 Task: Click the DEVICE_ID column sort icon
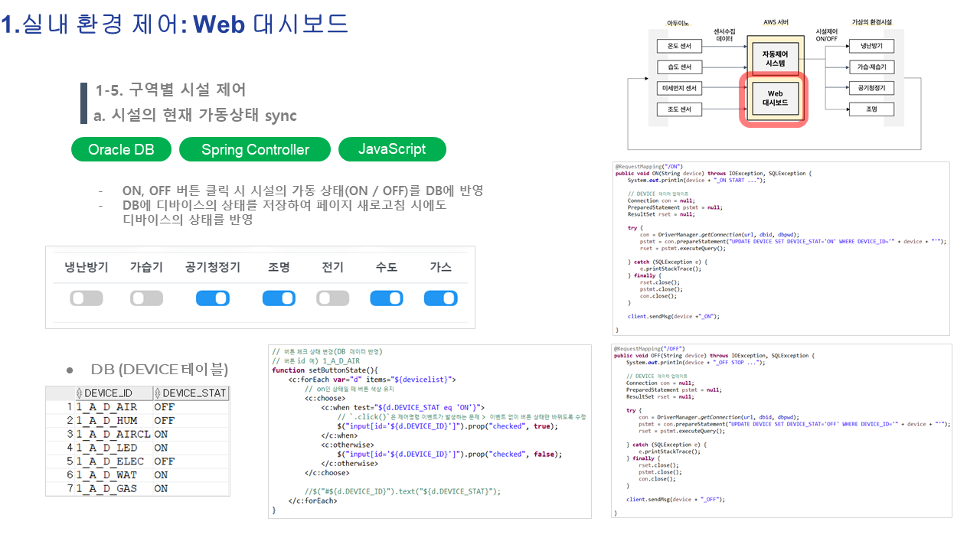pos(79,393)
